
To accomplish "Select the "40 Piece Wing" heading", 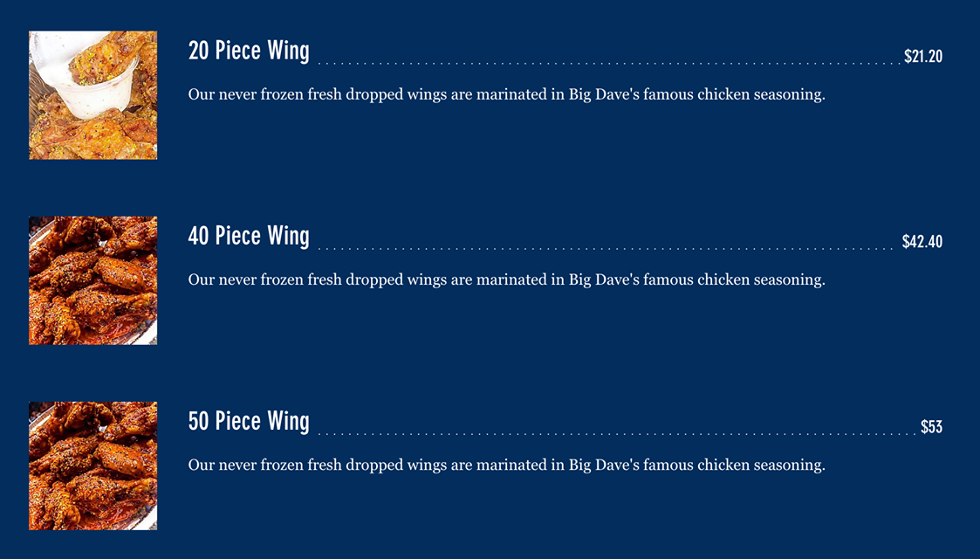I will 249,236.
